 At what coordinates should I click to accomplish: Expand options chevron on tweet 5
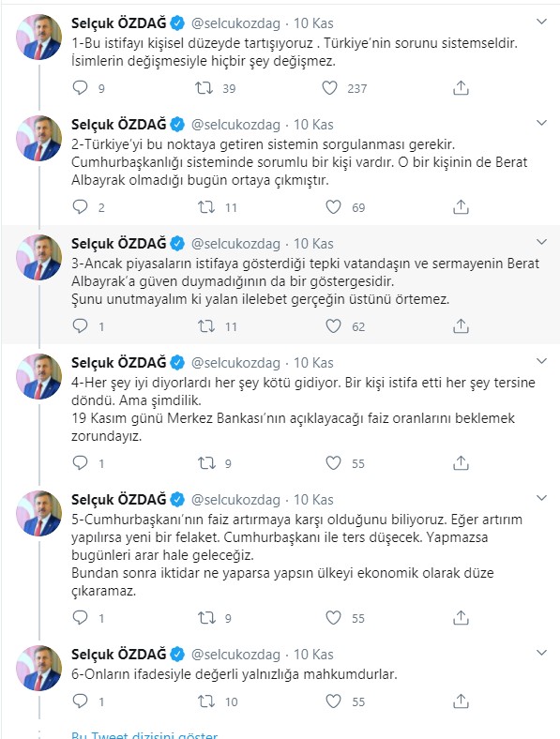coord(542,498)
